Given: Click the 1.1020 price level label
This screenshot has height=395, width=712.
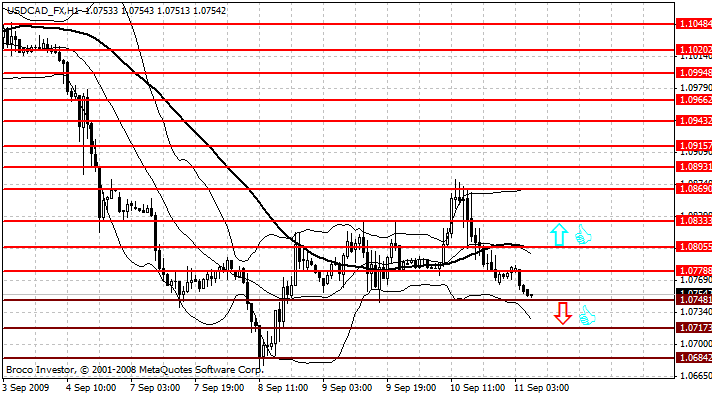Looking at the screenshot, I should tap(694, 49).
